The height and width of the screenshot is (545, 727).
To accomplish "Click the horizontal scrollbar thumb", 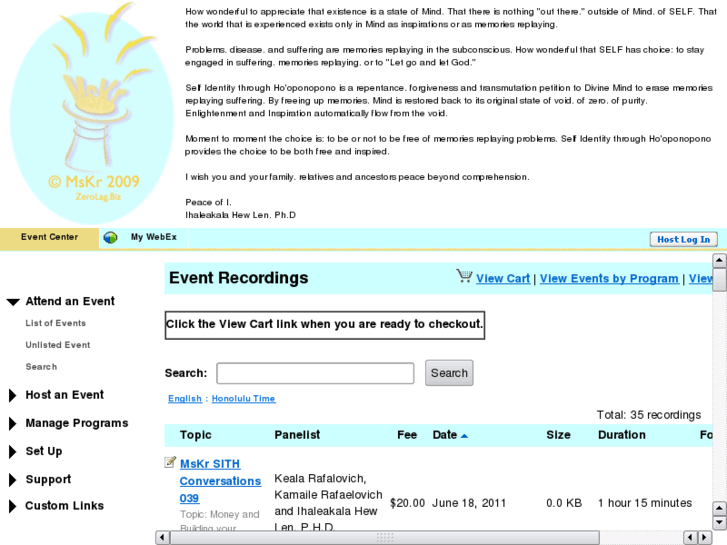I will [x=385, y=538].
